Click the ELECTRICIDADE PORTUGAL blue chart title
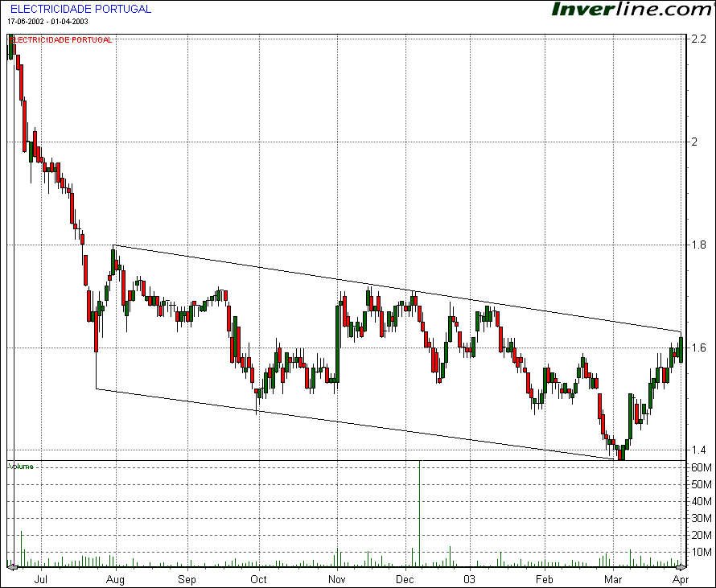716x588 pixels. pyautogui.click(x=80, y=9)
